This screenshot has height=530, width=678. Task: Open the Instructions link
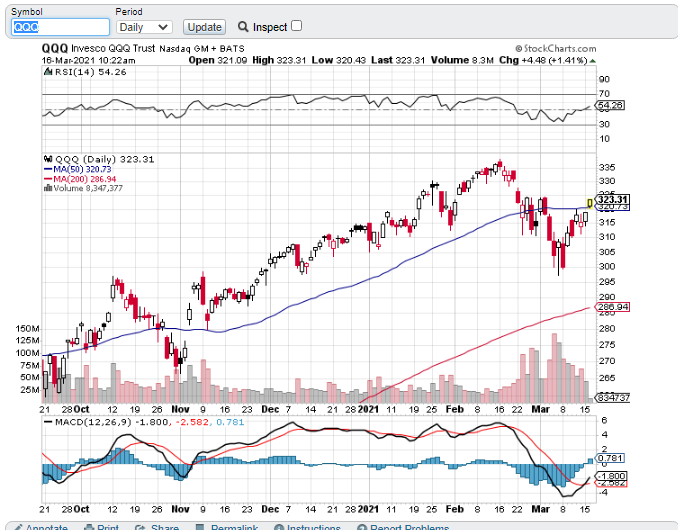[x=307, y=527]
